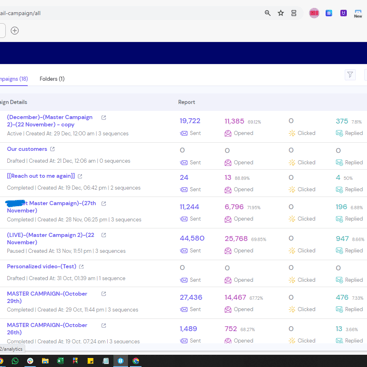
Task: Switch to the Folders (1) tab
Action: (52, 79)
